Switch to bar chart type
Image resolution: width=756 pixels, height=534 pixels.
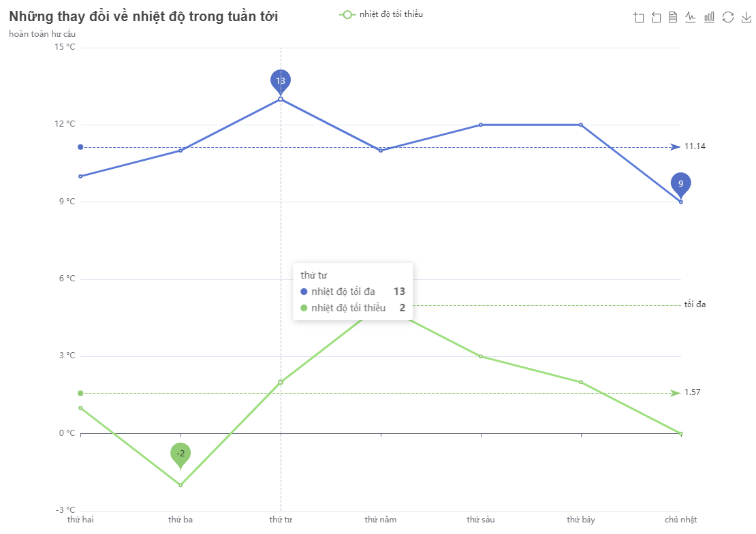coord(709,18)
